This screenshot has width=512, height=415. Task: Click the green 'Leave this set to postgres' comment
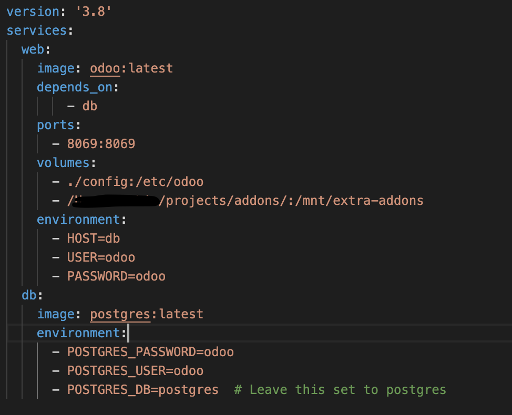click(340, 390)
